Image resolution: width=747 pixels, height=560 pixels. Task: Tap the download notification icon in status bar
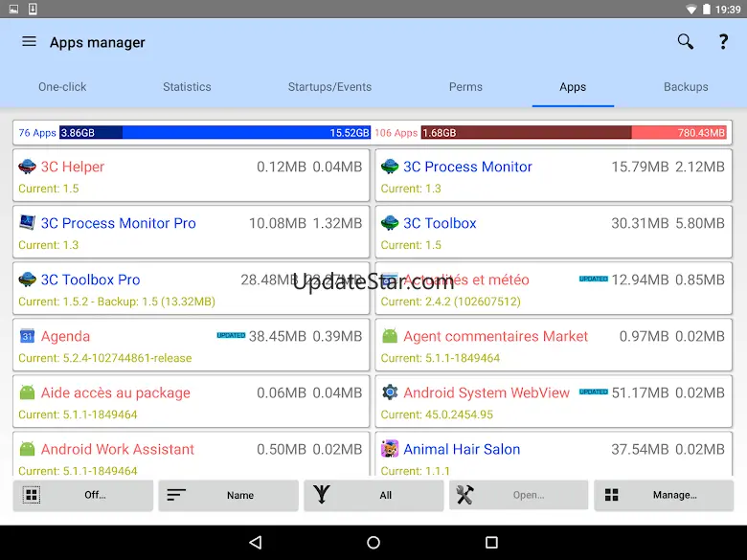pyautogui.click(x=33, y=9)
